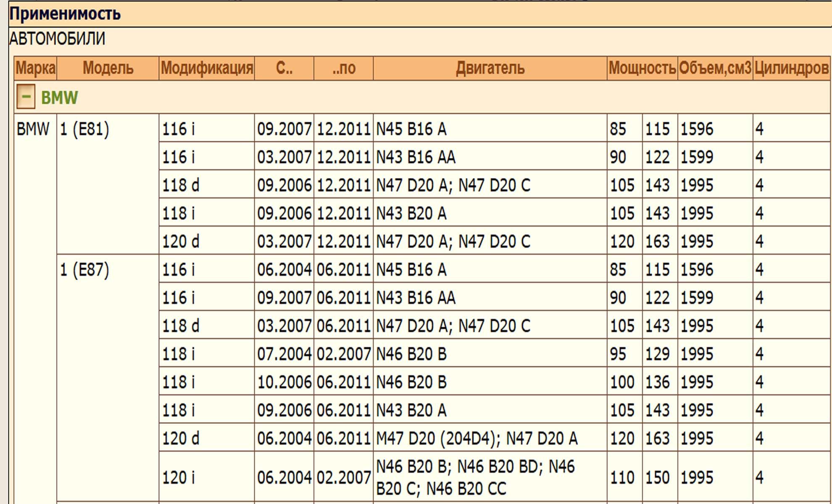The image size is (832, 504).
Task: Click the Объем,см3 column header
Action: click(x=715, y=68)
